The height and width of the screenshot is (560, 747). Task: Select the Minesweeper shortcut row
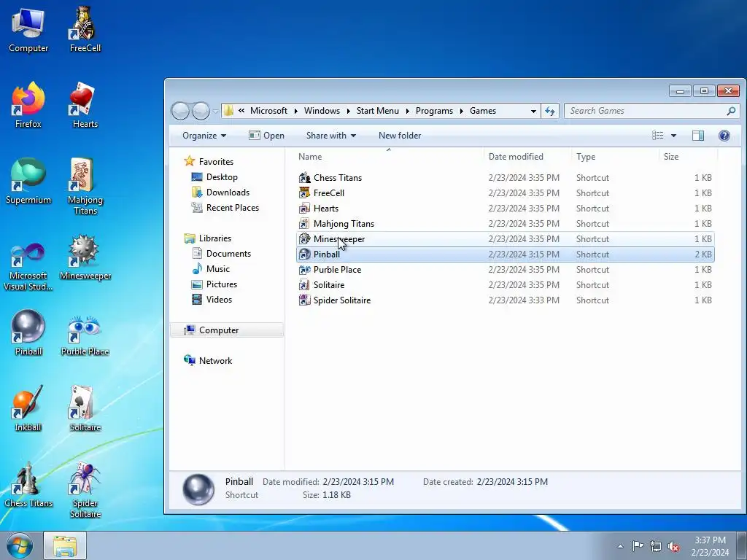[505, 239]
